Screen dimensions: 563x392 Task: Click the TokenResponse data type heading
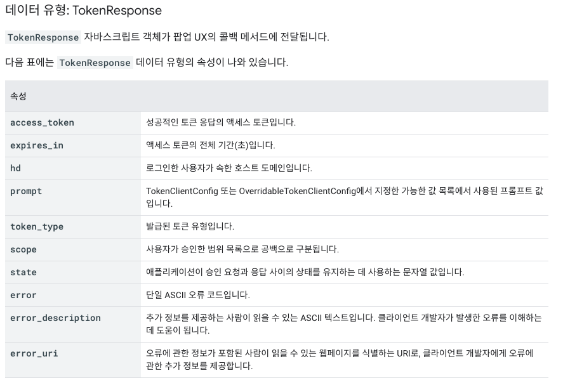[x=83, y=10]
